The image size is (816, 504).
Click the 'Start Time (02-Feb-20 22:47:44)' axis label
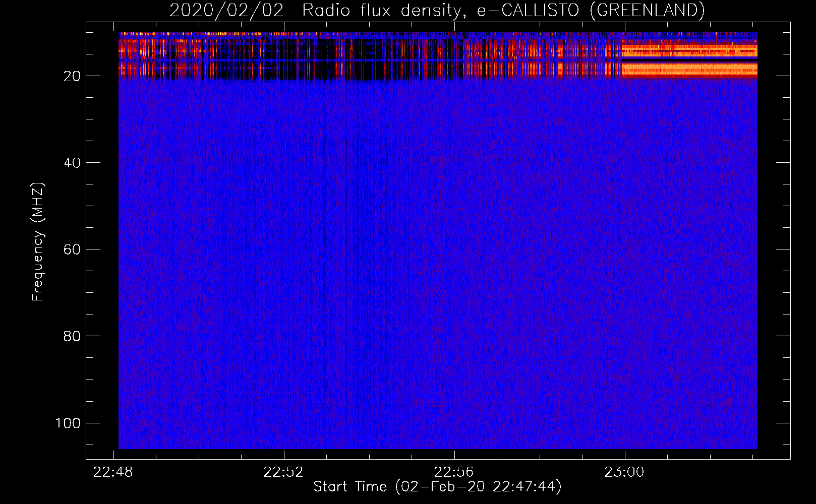pos(437,487)
